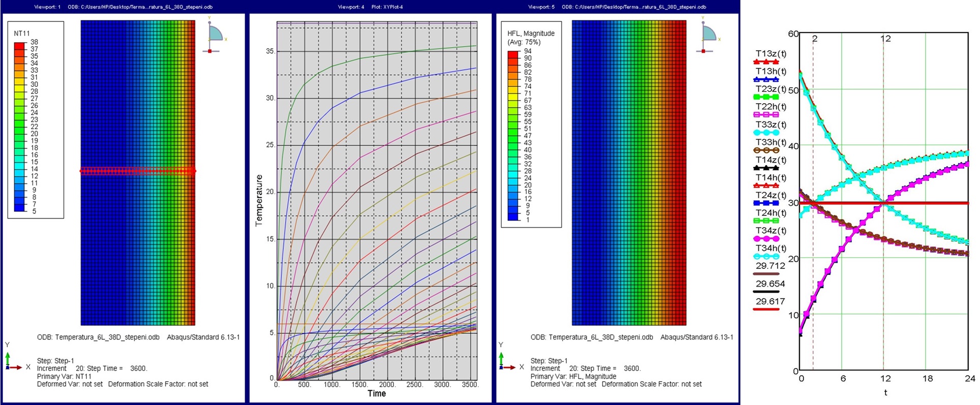The image size is (980, 405).
Task: Click the red 38 swatch in NT11 legend
Action: click(x=19, y=46)
